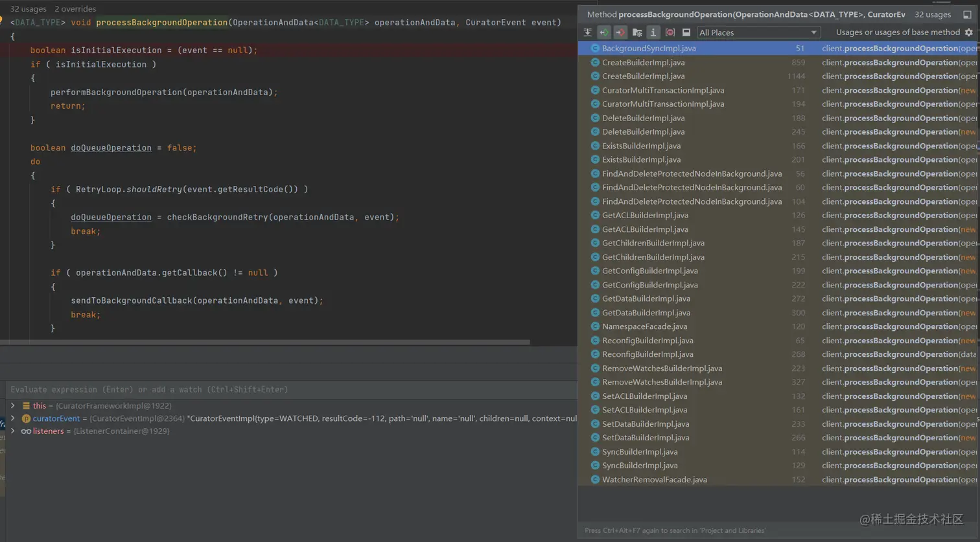Screen dimensions: 980x542
Task: Toggle the info 'i' icon in usages toolbar
Action: (653, 32)
